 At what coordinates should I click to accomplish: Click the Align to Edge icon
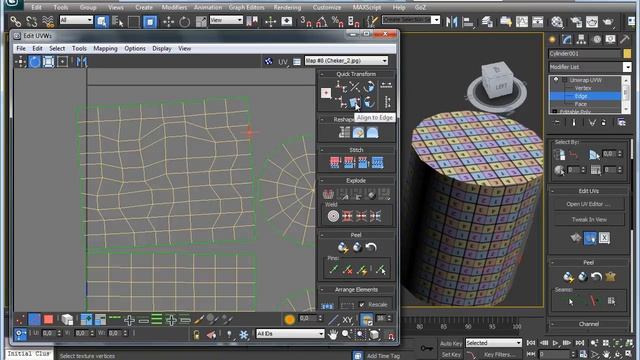click(354, 102)
